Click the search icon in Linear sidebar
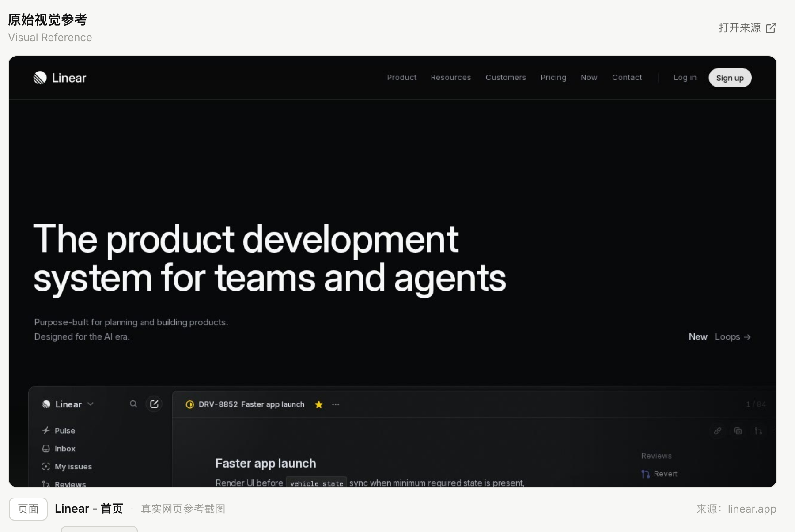Screen dimensions: 795x532 click(x=133, y=404)
